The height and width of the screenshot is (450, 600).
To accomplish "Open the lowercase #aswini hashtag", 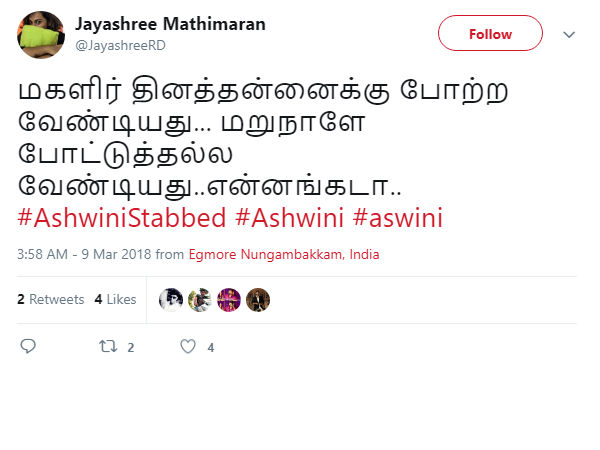I will coord(398,218).
